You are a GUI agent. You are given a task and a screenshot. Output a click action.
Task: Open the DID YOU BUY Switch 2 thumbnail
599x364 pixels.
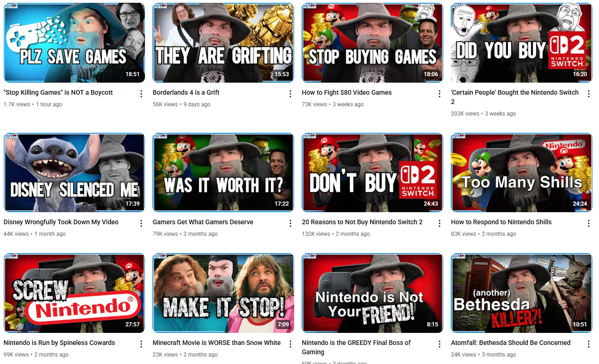point(521,43)
